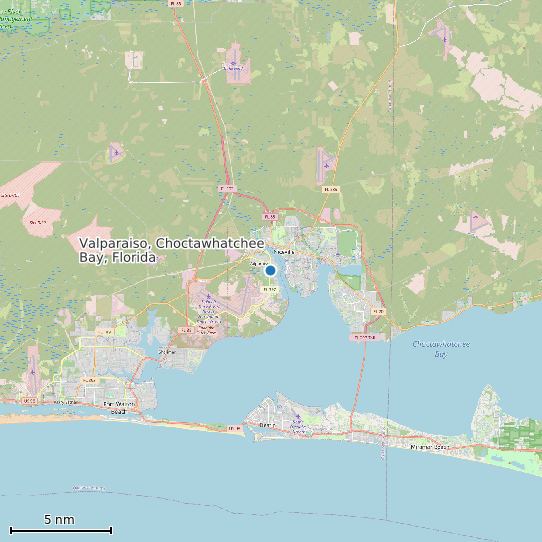This screenshot has height=542, width=542.
Task: Click the Valparaiso, Choctawhatchee Bay, Florida label
Action: [x=172, y=250]
